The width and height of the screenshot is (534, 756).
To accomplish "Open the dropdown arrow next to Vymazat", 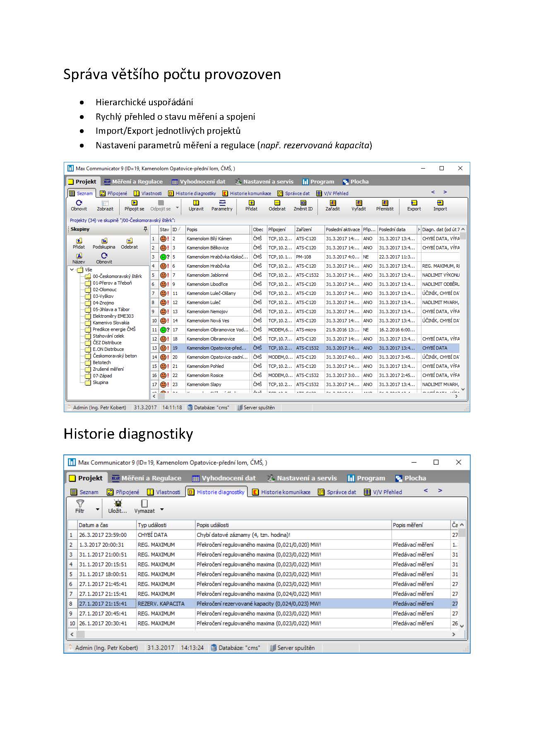I will (x=162, y=510).
